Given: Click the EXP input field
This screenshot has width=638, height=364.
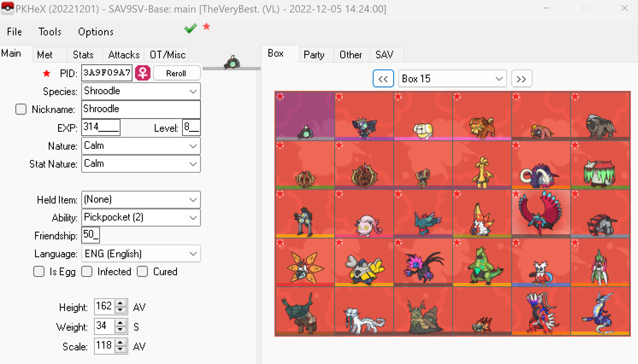Looking at the screenshot, I should (101, 127).
